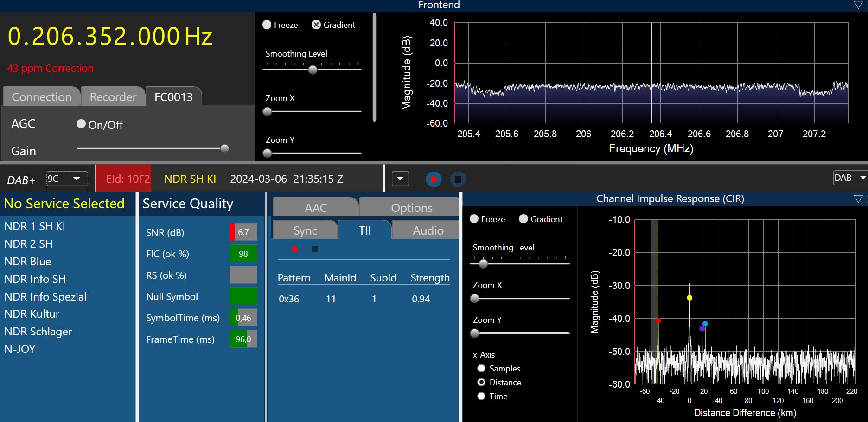The width and height of the screenshot is (868, 422).
Task: Start recording with the red record button
Action: (434, 179)
